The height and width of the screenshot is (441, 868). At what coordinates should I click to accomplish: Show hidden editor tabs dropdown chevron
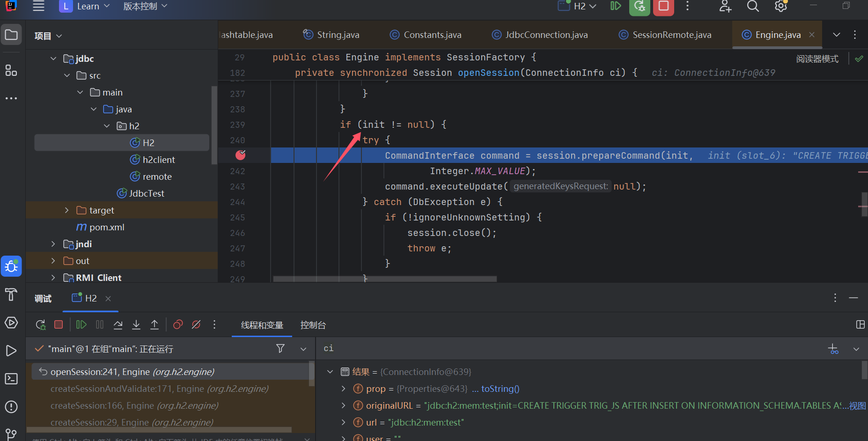click(837, 35)
